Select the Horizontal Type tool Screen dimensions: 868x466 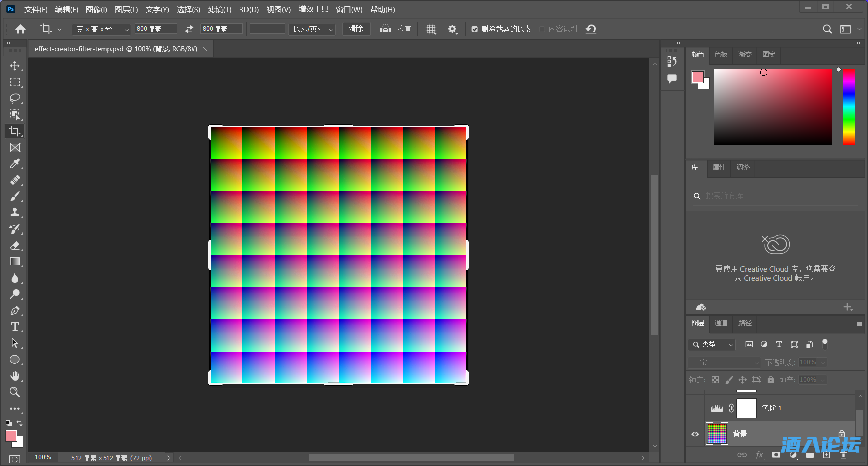pyautogui.click(x=15, y=327)
